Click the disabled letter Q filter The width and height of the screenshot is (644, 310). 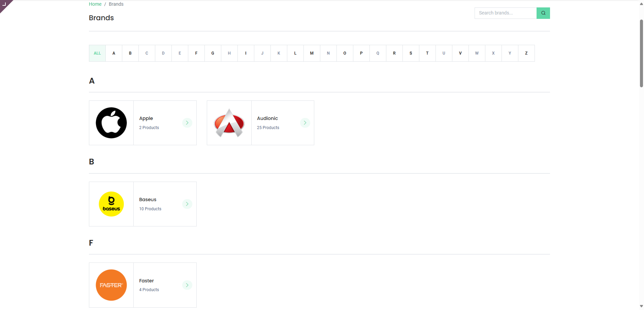pos(378,53)
